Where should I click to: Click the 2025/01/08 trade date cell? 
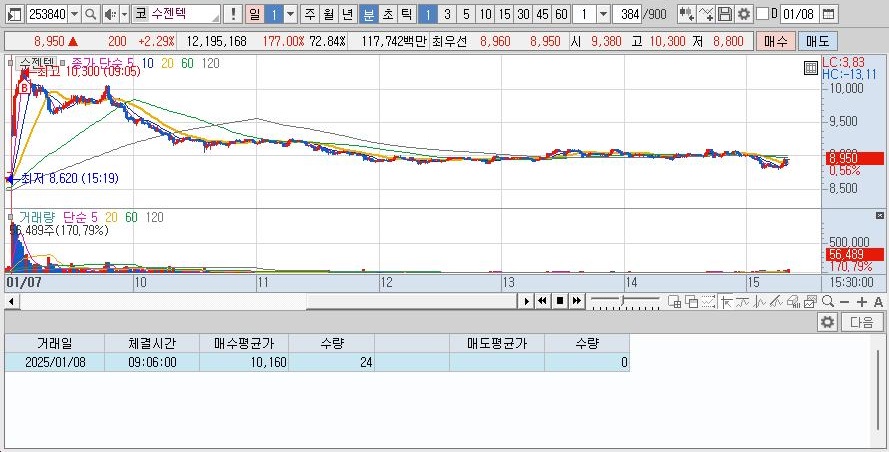(x=55, y=362)
